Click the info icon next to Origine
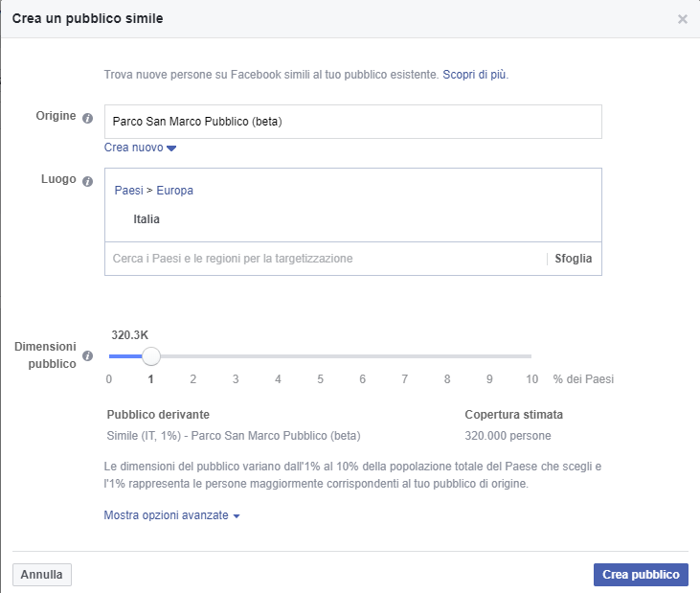The image size is (700, 593). [87, 118]
